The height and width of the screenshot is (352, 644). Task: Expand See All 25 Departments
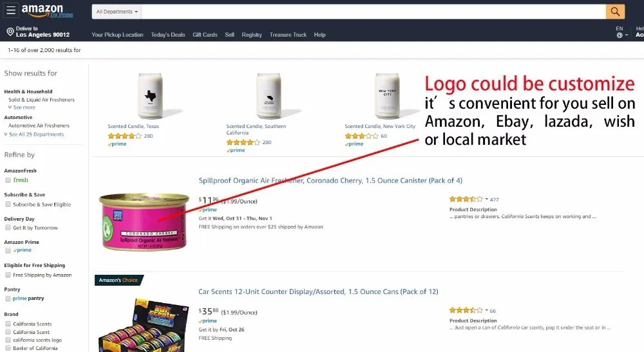pyautogui.click(x=35, y=134)
